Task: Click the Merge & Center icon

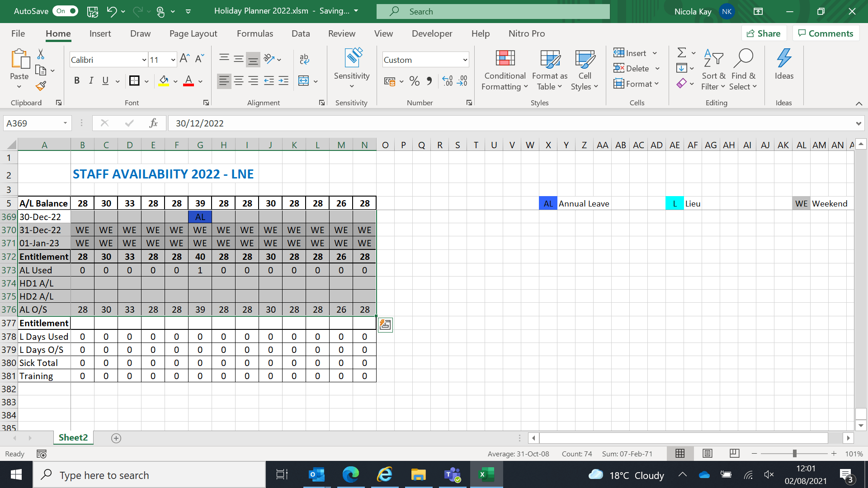Action: coord(304,81)
